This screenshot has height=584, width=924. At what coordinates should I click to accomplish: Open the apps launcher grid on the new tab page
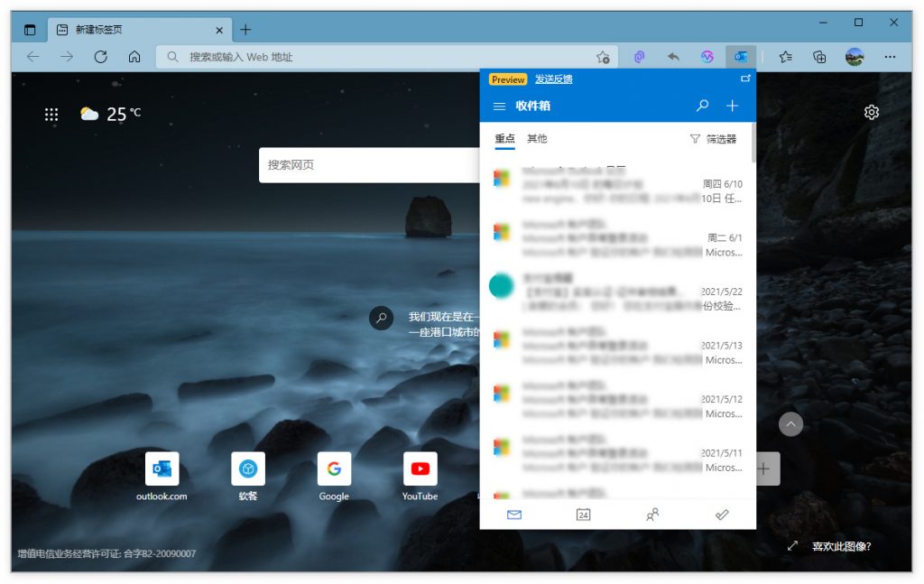(51, 113)
